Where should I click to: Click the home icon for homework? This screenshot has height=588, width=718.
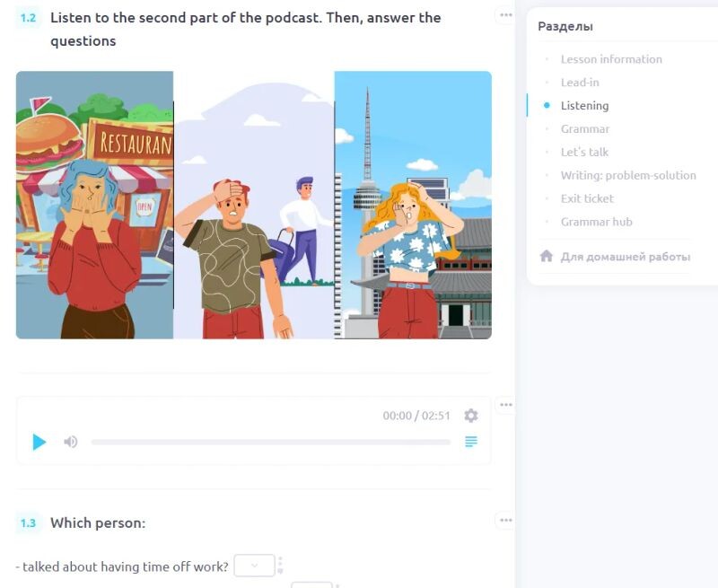[547, 256]
